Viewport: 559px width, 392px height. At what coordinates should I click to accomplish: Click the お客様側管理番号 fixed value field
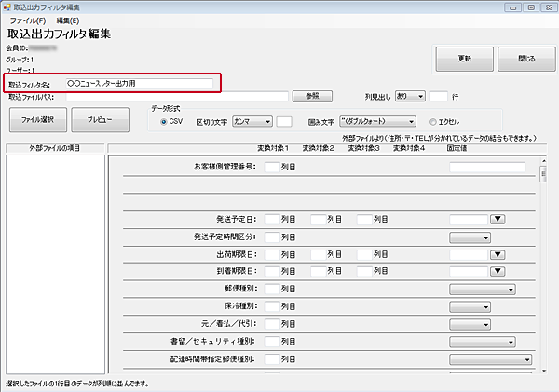pyautogui.click(x=487, y=168)
